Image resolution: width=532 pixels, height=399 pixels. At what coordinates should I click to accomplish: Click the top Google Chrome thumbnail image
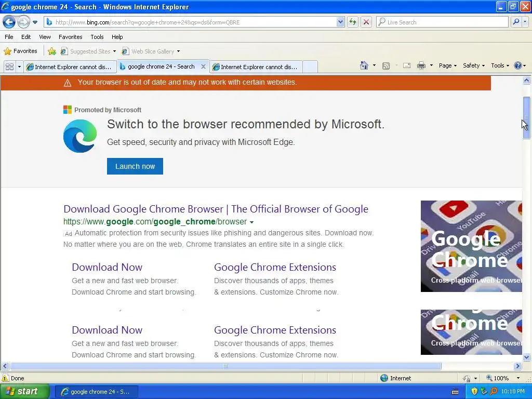tap(471, 246)
